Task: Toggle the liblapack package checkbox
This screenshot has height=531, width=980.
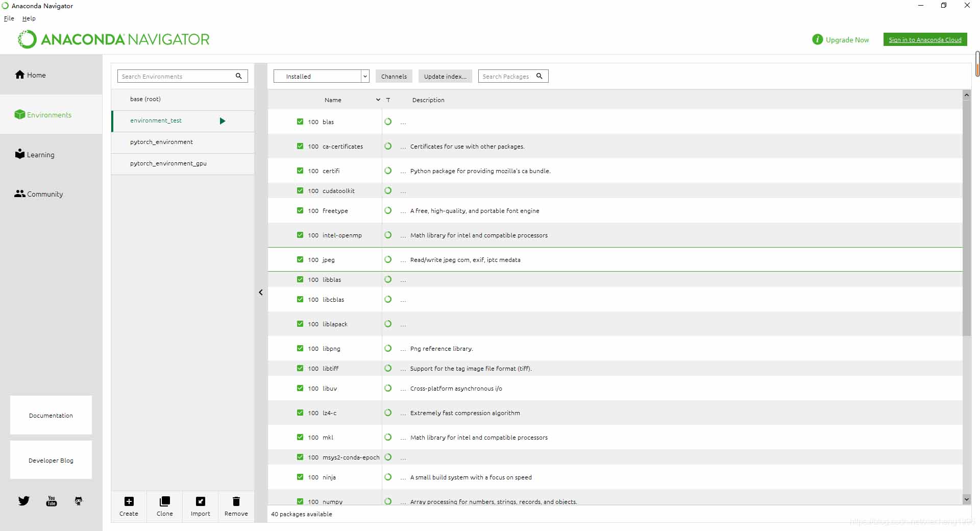Action: [300, 324]
